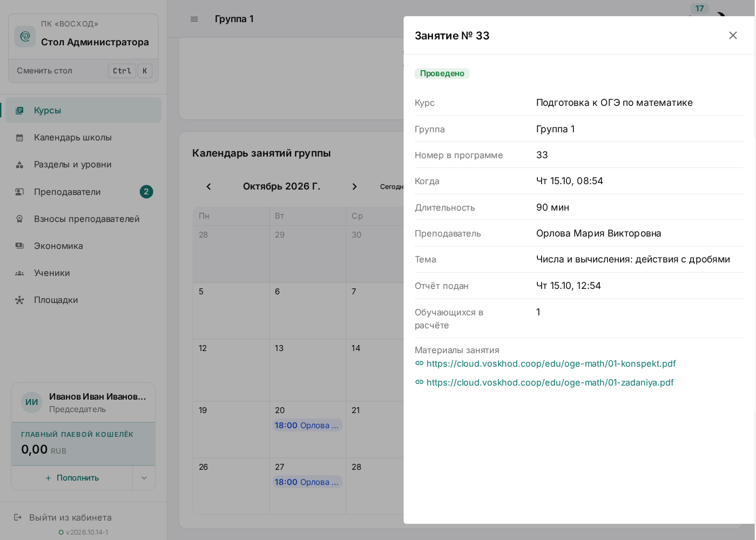Click teacher name Орлова Мария Викторовна
756x540 pixels.
tap(598, 233)
